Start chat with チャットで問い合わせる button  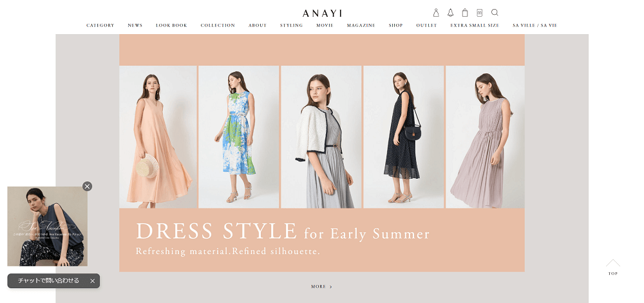(x=48, y=281)
